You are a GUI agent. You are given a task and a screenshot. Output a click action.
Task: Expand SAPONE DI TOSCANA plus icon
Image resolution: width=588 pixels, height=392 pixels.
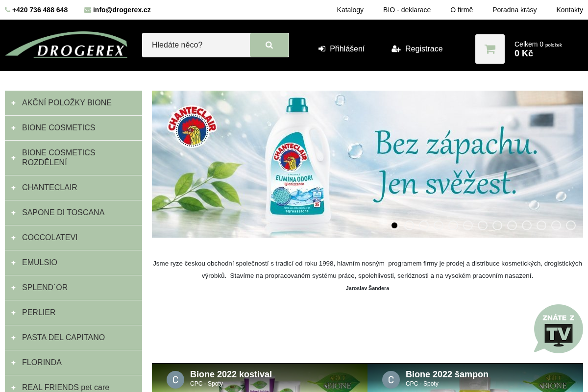tap(13, 213)
